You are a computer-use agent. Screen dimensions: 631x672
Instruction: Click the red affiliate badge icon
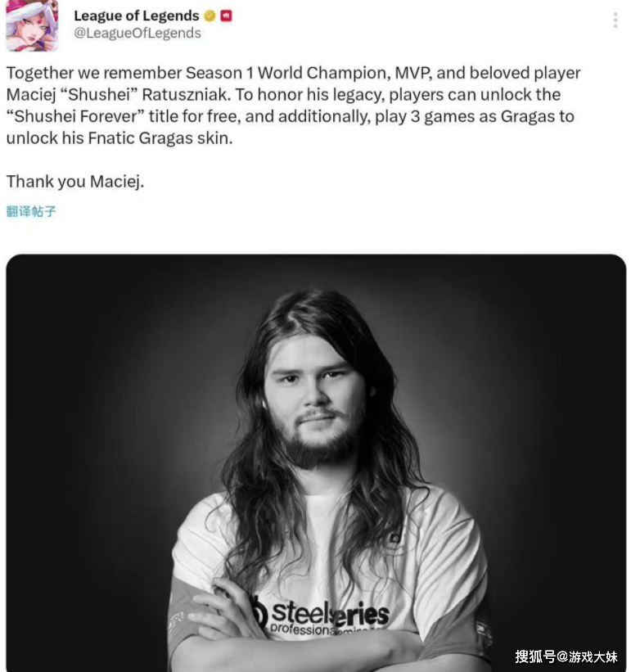point(226,16)
